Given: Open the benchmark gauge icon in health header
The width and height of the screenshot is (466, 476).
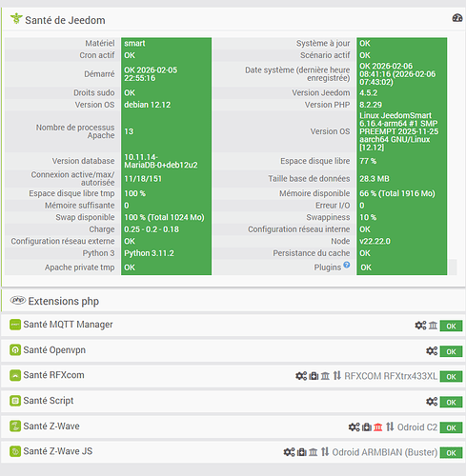Looking at the screenshot, I should [x=457, y=18].
